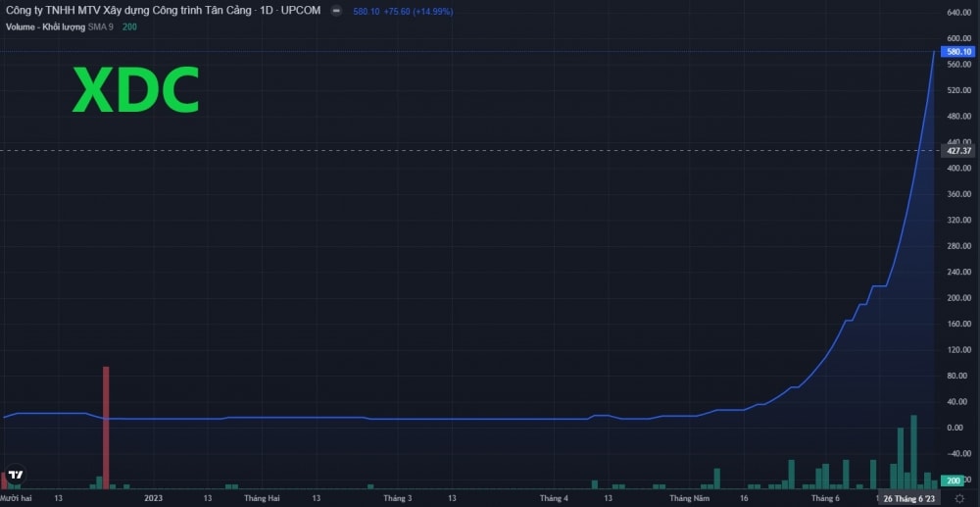Click the Tháng Hai label on time axis

coord(262,498)
